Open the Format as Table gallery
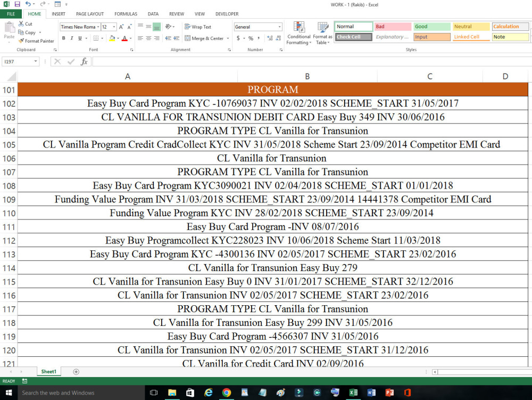 322,33
